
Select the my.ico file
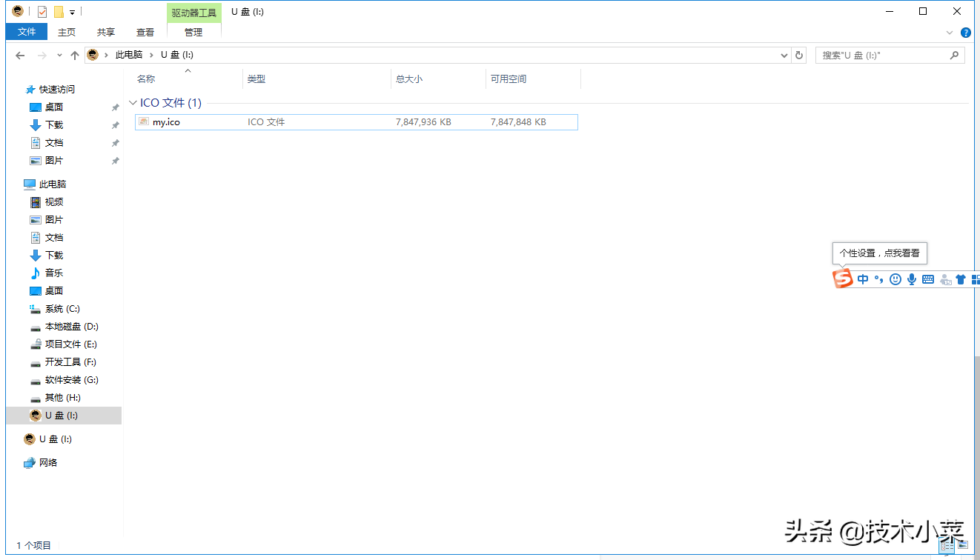pos(357,122)
